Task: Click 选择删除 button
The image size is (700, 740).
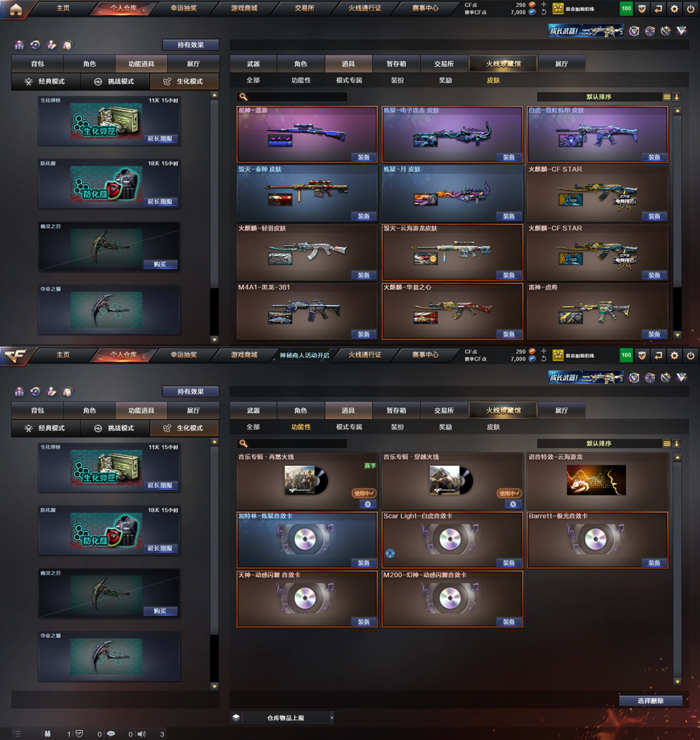Action: [x=651, y=701]
